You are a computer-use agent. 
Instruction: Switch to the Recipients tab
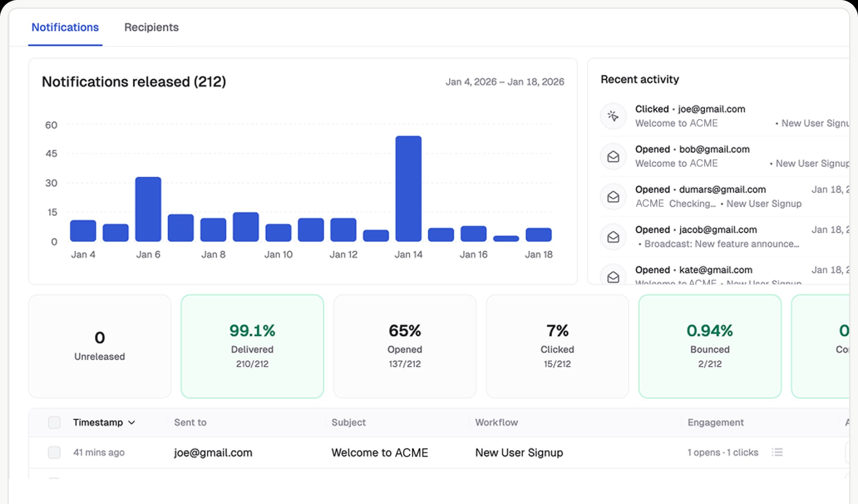pos(151,27)
